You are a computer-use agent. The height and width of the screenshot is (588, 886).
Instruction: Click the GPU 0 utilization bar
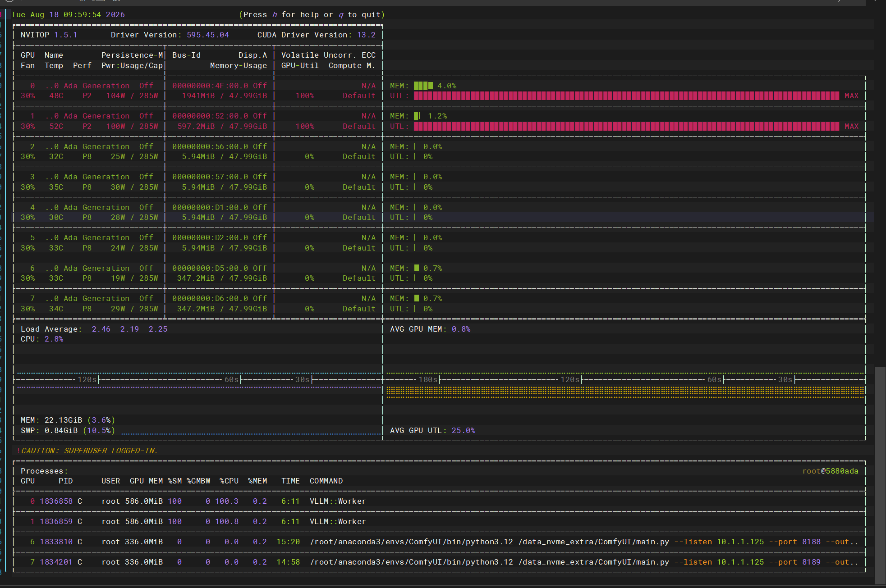[x=626, y=96]
